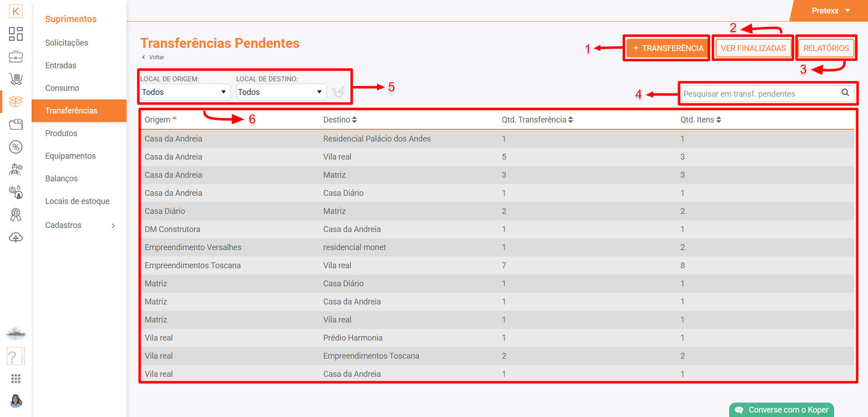Open the shopping cart module icon
This screenshot has width=868, height=417.
16,79
